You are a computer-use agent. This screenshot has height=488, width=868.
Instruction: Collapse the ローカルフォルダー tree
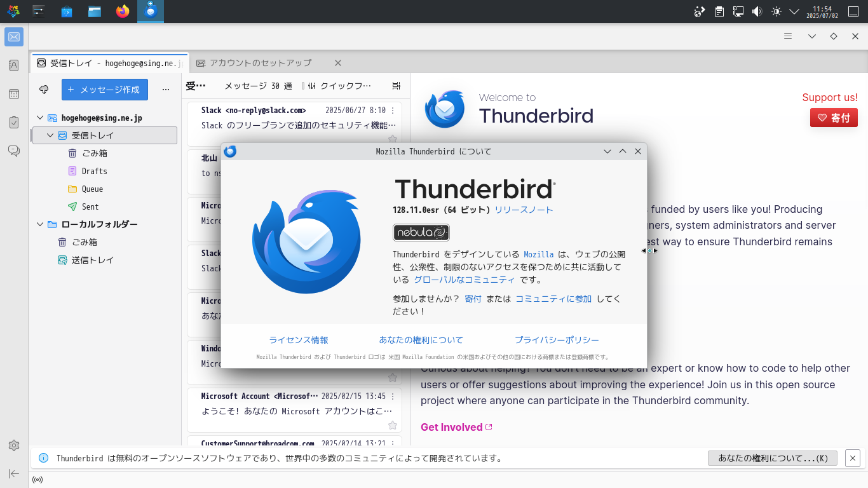(40, 224)
